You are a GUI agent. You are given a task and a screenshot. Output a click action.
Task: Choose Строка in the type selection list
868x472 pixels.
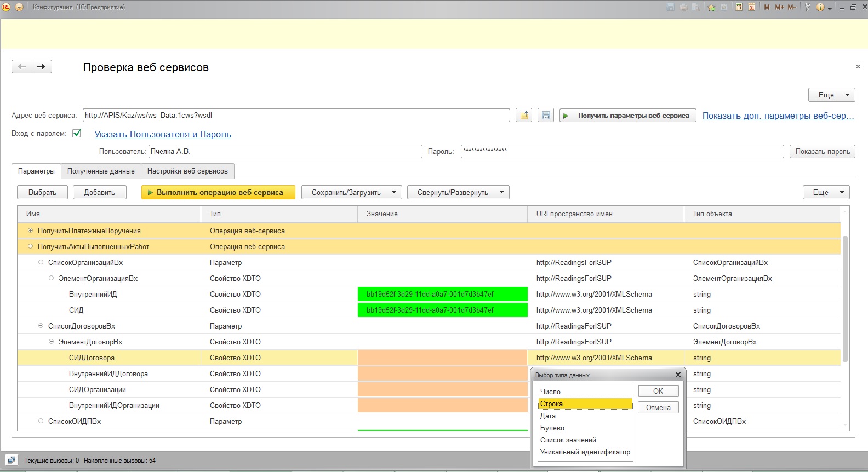[x=585, y=404]
